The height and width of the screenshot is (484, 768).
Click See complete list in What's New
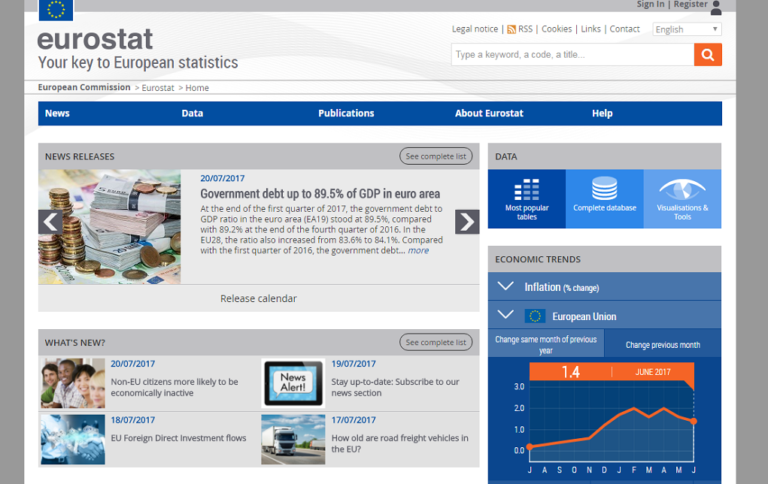point(435,342)
